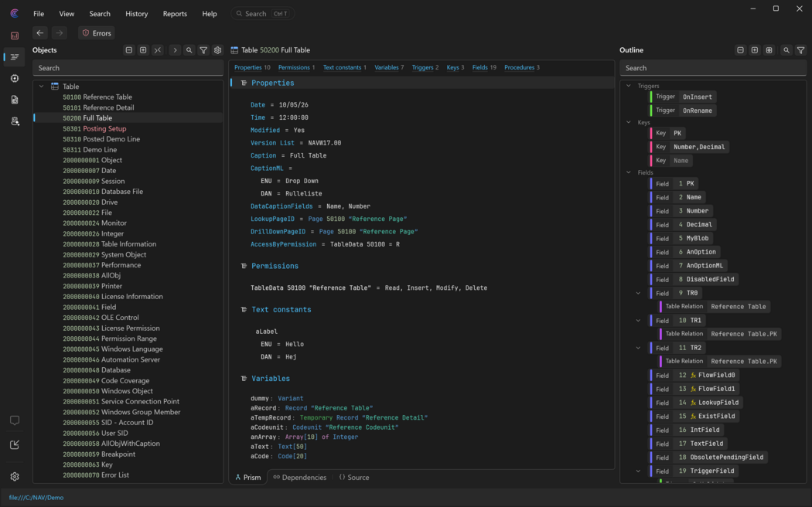Viewport: 812px width, 507px height.
Task: Jump to Fields 19 section link
Action: point(484,67)
